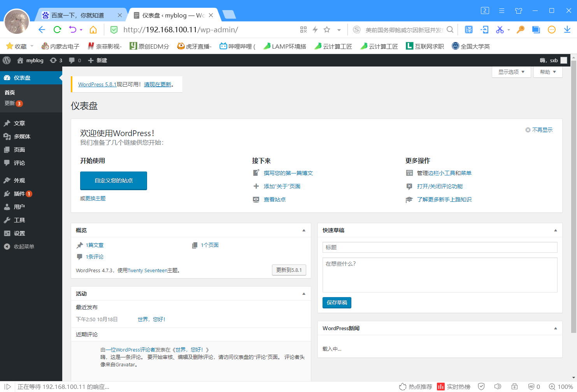Switch to the 百度一下 browser tab
The image size is (577, 392).
[81, 15]
